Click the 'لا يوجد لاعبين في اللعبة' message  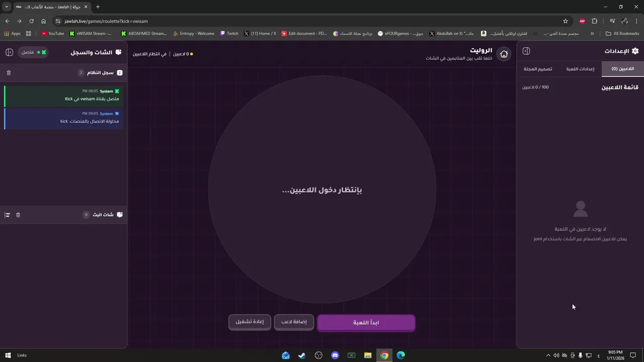pyautogui.click(x=580, y=229)
